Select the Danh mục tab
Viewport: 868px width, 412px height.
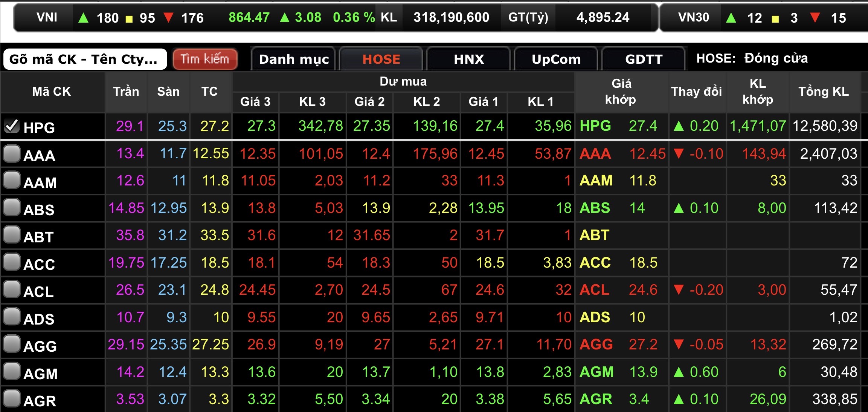click(294, 59)
